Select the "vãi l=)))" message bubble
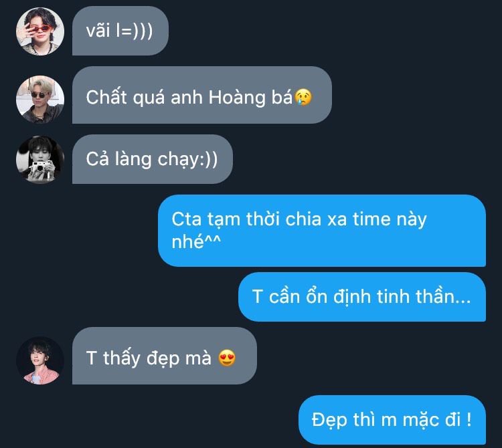The height and width of the screenshot is (448, 502). [x=120, y=31]
